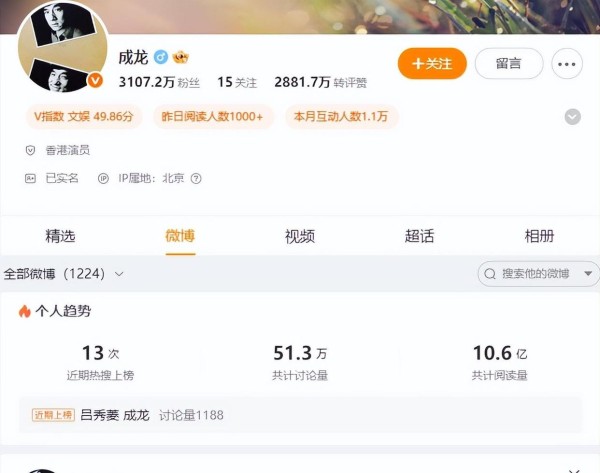The height and width of the screenshot is (473, 600).
Task: Follow 成龙 with the +关注 button
Action: [x=432, y=64]
